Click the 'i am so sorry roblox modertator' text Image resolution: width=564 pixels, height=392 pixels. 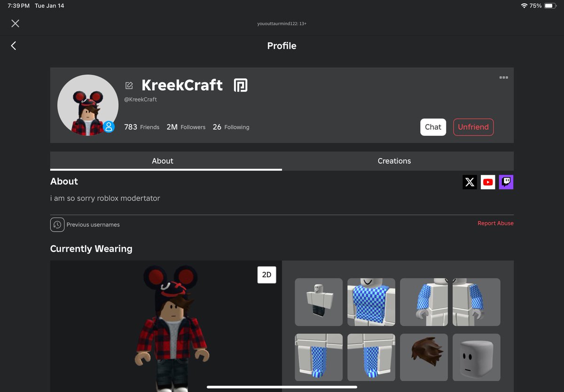(105, 198)
